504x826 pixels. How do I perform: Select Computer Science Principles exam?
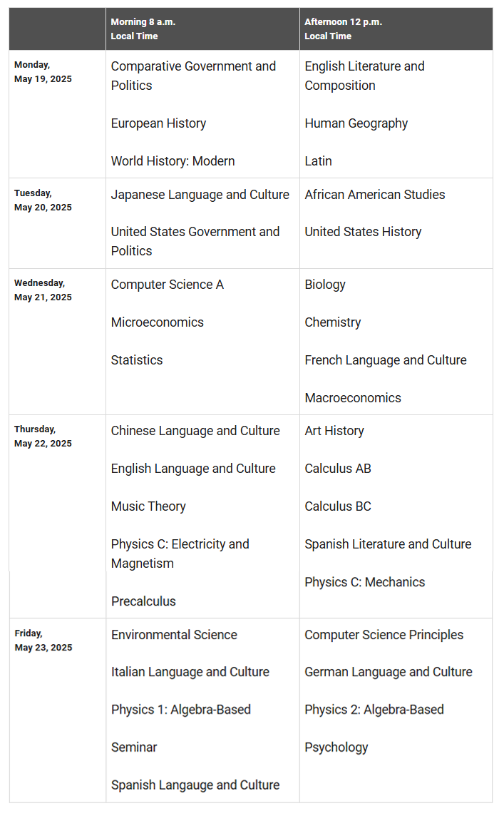point(384,635)
